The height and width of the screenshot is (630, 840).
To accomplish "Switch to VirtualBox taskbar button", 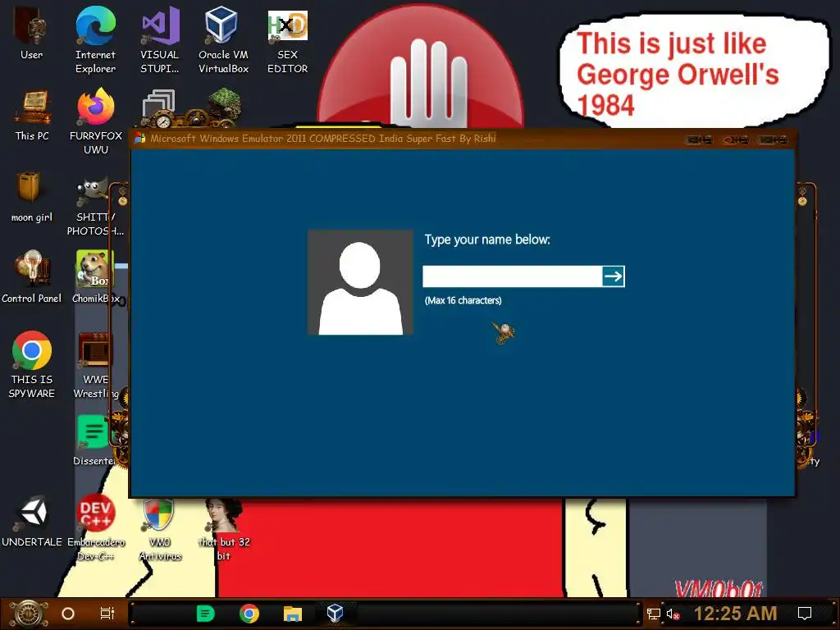I will tap(336, 614).
